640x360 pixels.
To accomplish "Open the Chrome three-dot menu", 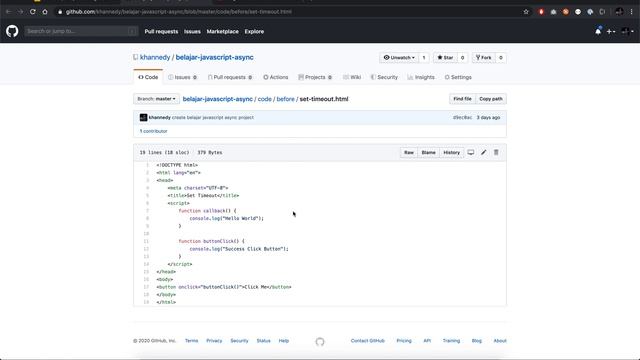I will point(631,12).
